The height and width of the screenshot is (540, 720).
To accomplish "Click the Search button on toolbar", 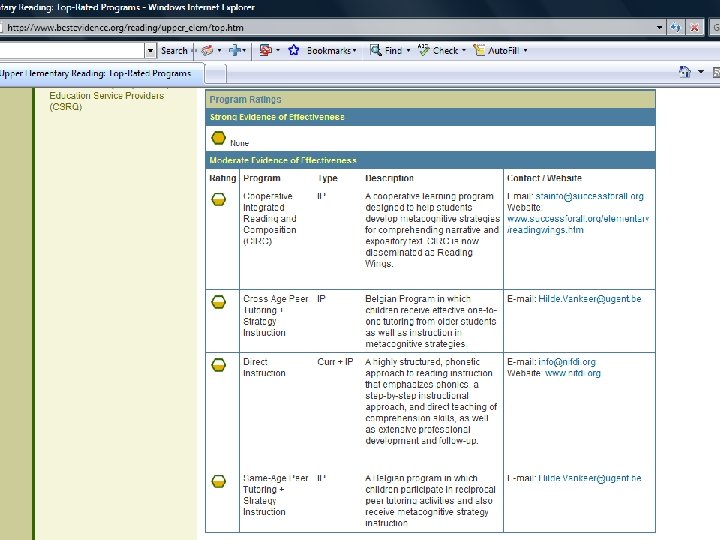I will click(174, 51).
